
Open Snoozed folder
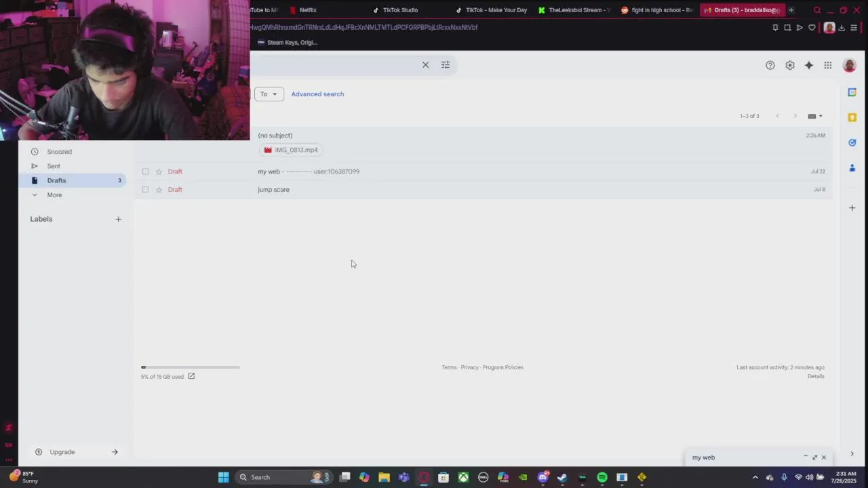pyautogui.click(x=59, y=152)
